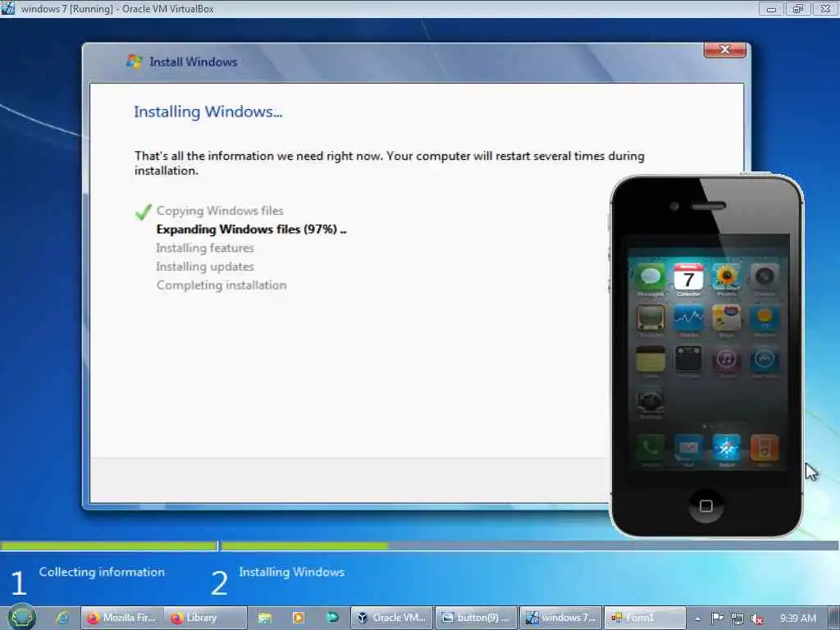Click the Windows Start orb
The image size is (840, 630).
point(22,617)
